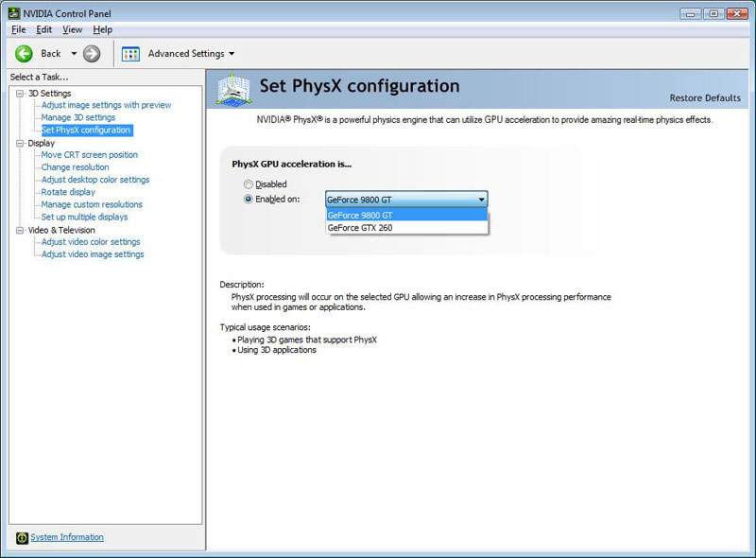Open the Help menu

[x=102, y=29]
